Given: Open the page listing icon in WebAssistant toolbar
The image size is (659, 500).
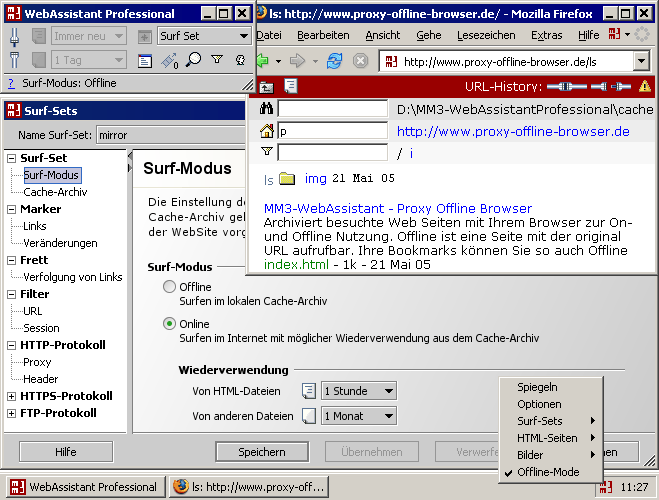Looking at the screenshot, I should 145,61.
